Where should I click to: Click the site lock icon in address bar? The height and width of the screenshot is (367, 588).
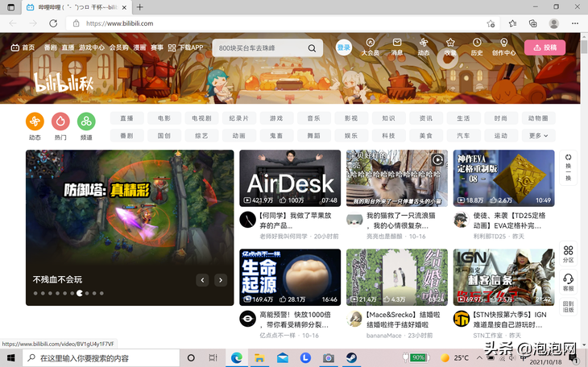tap(77, 23)
